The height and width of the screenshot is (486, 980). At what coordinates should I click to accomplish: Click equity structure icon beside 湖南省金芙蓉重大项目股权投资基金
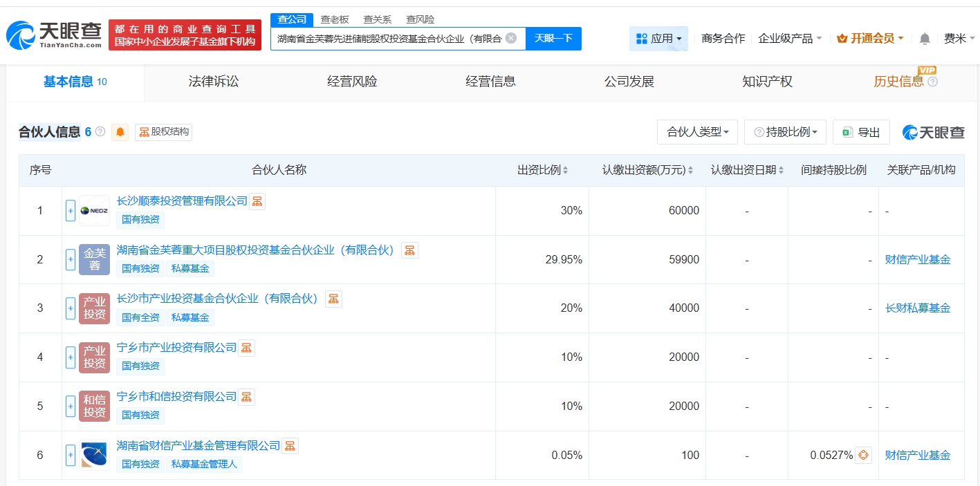[410, 250]
